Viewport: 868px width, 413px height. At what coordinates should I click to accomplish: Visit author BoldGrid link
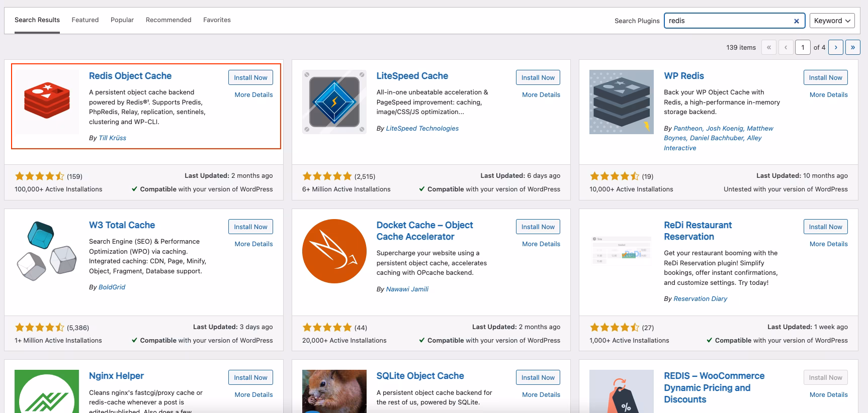(x=112, y=287)
